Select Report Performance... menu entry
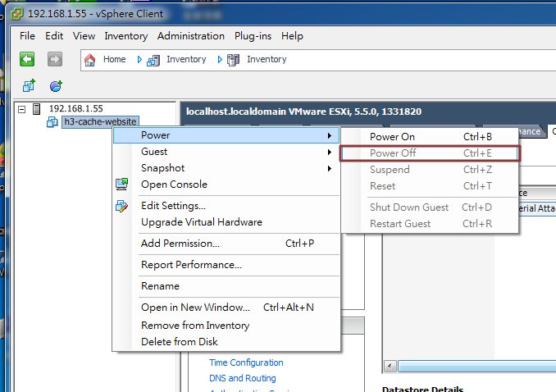The height and width of the screenshot is (392, 556). [x=226, y=264]
